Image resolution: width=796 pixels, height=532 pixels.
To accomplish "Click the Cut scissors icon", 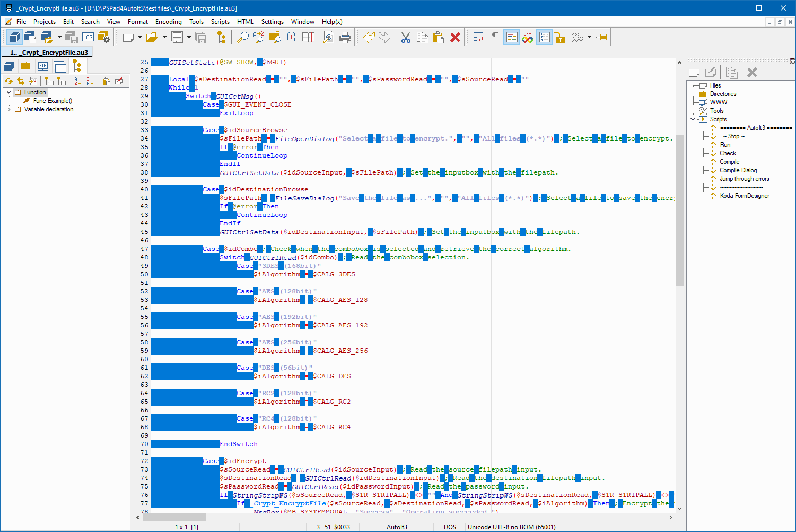I will [406, 37].
